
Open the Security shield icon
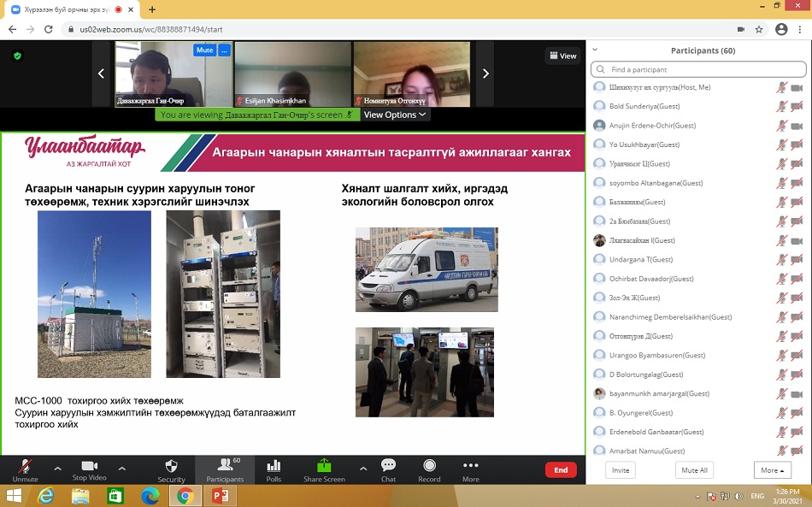[x=171, y=467]
